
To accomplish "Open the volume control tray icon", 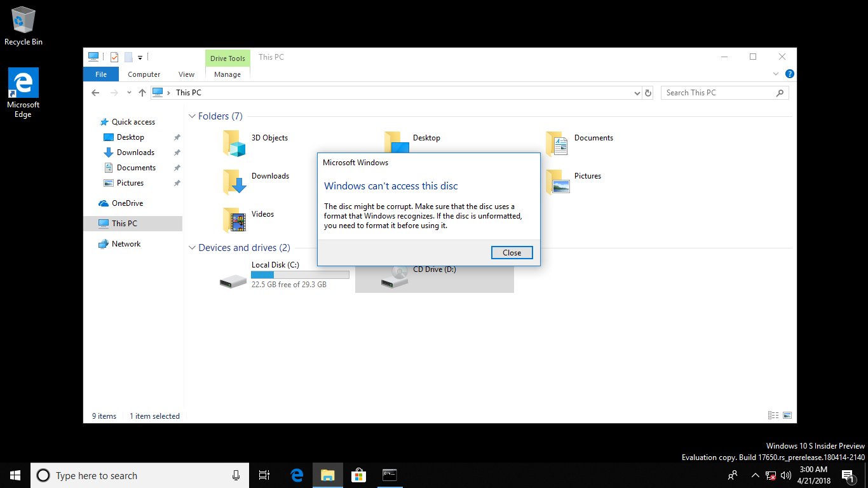I will point(786,475).
